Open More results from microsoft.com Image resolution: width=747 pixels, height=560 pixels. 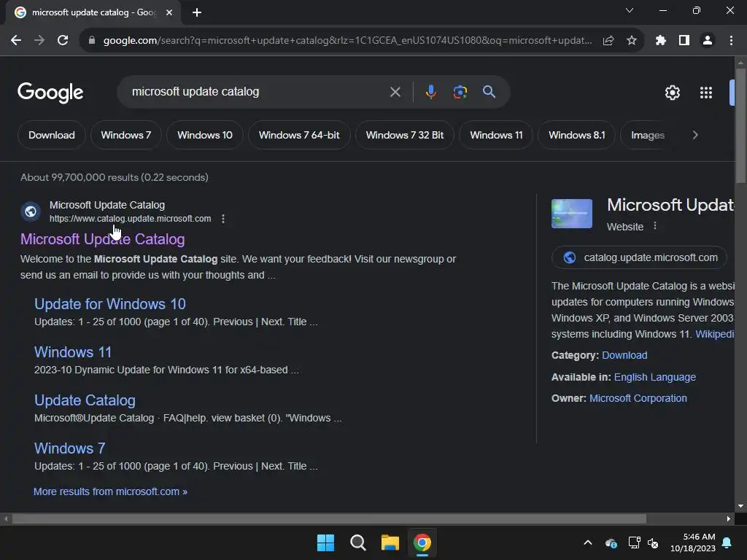click(110, 491)
